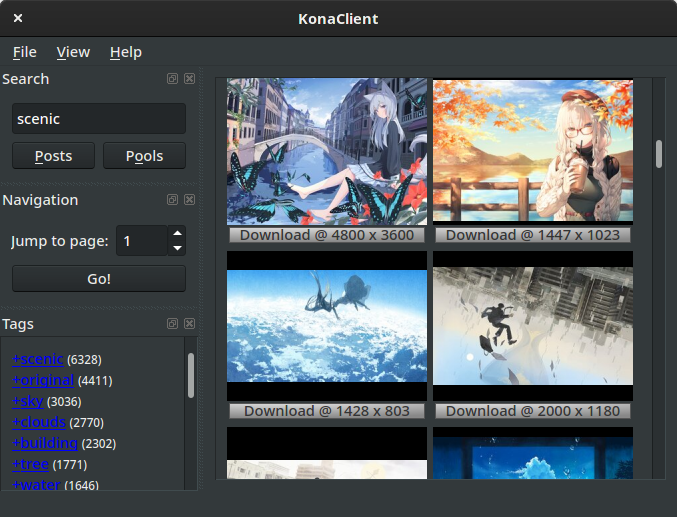Open the View menu
The width and height of the screenshot is (677, 517).
click(x=73, y=52)
